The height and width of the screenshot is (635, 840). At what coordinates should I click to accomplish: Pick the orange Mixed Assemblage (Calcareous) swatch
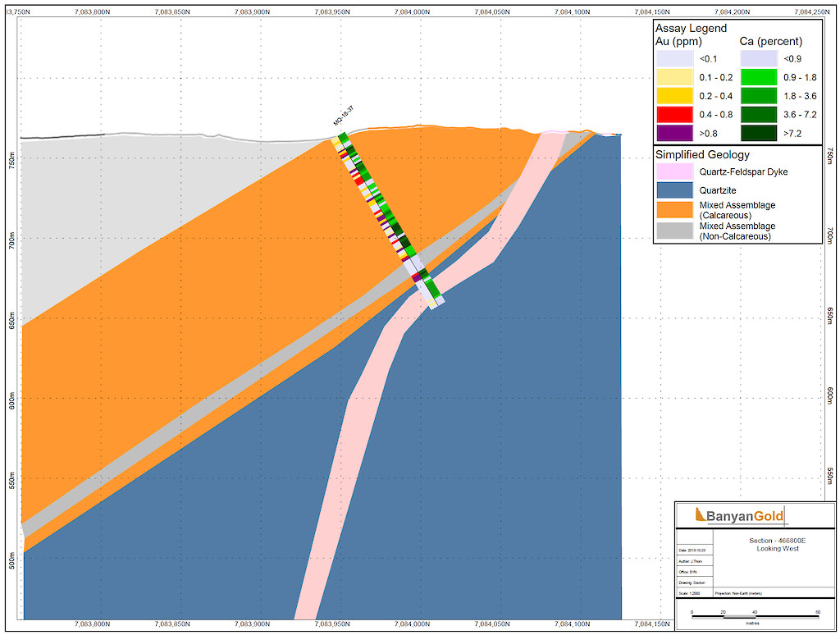675,209
